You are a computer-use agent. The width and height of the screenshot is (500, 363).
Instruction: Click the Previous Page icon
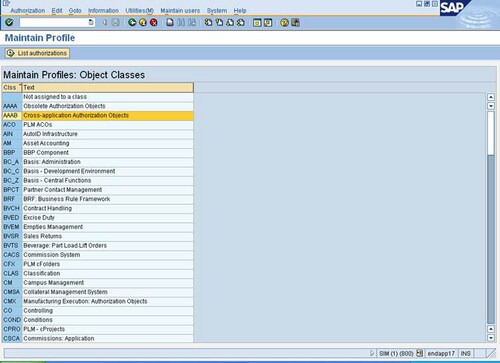pyautogui.click(x=219, y=22)
